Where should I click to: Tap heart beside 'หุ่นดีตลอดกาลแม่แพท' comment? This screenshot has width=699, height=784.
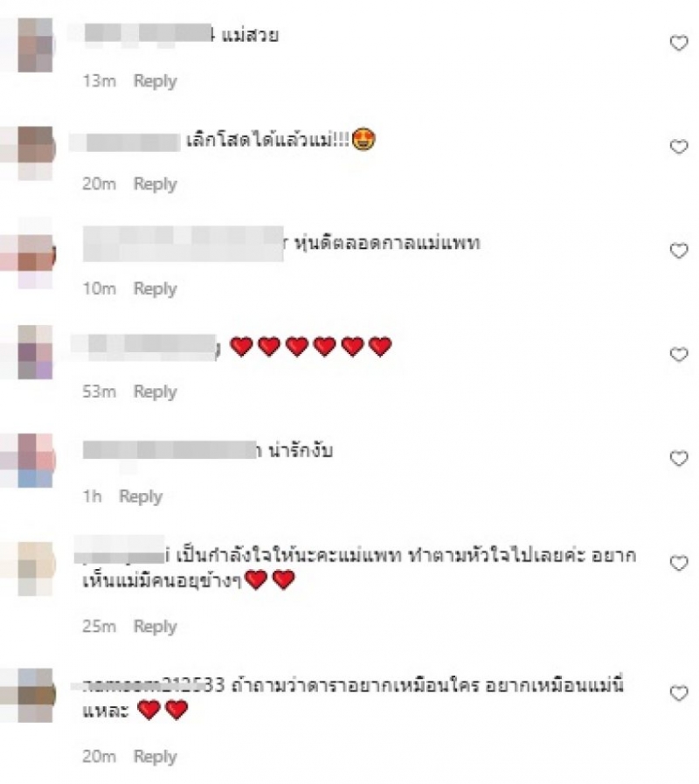tap(679, 251)
